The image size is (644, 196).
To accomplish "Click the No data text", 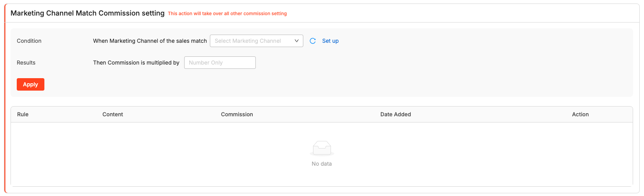I will [x=322, y=164].
